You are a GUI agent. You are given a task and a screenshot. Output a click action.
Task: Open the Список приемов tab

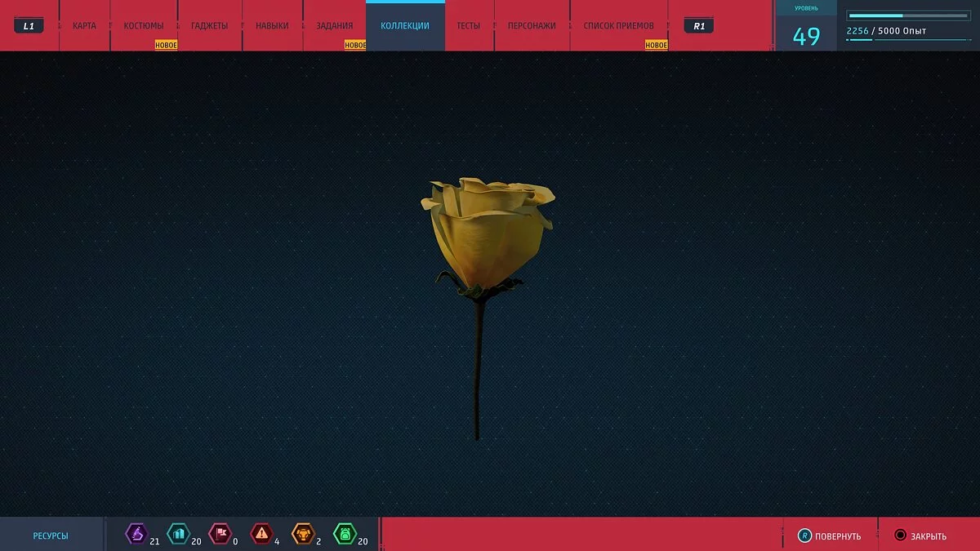(619, 26)
